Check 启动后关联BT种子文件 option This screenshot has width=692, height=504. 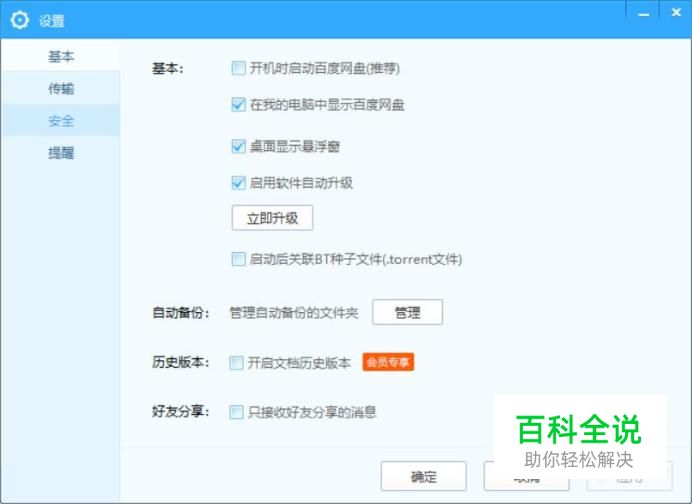238,259
